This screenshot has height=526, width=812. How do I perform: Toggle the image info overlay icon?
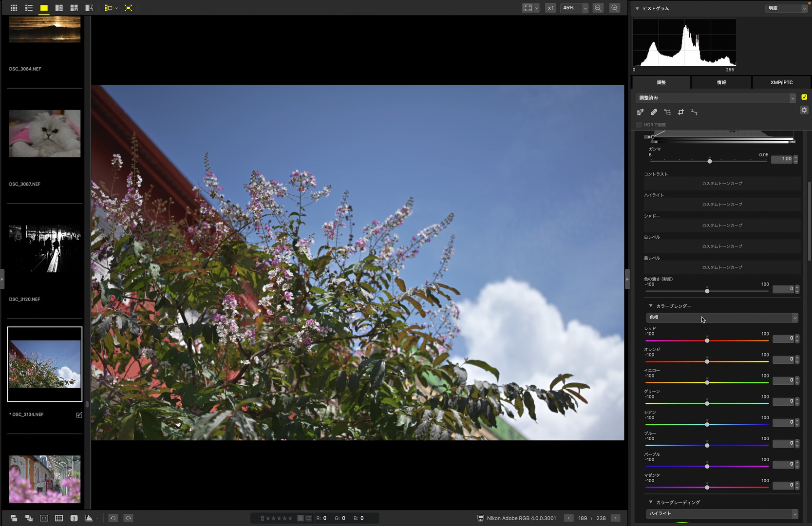pos(74,518)
